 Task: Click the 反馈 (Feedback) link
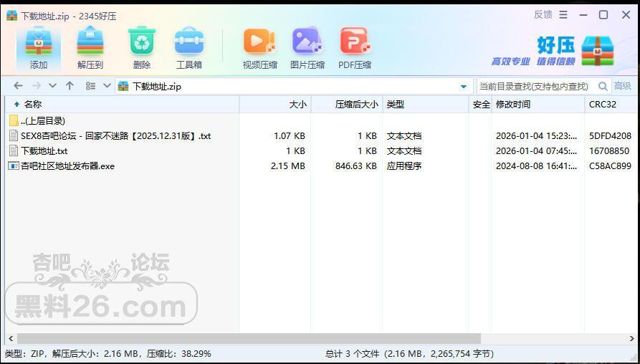(543, 15)
